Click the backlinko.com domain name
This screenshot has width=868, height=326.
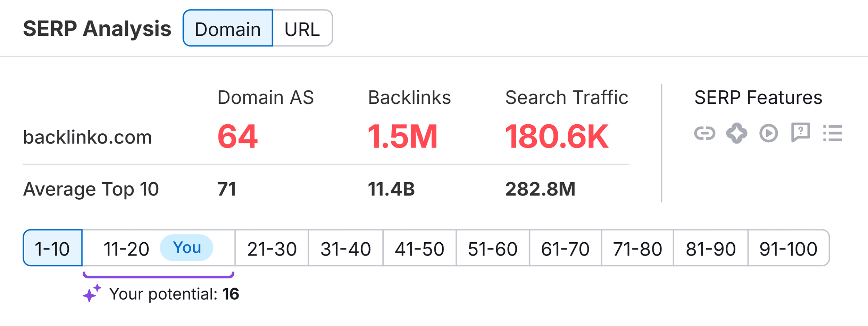87,137
